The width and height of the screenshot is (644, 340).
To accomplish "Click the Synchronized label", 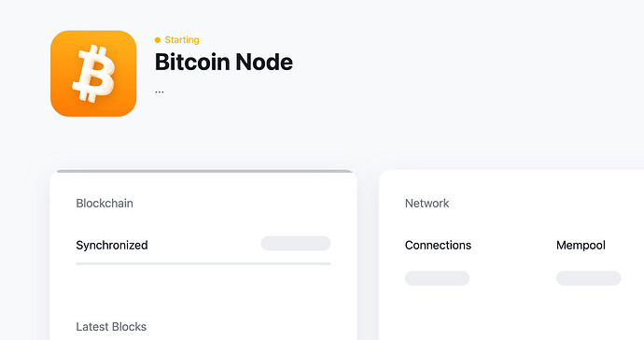I will coord(112,245).
